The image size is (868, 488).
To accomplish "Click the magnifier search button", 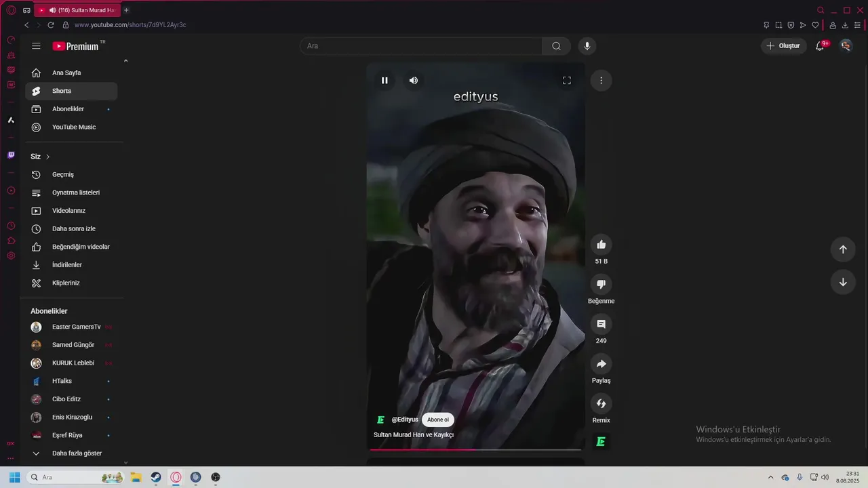I will [x=556, y=46].
